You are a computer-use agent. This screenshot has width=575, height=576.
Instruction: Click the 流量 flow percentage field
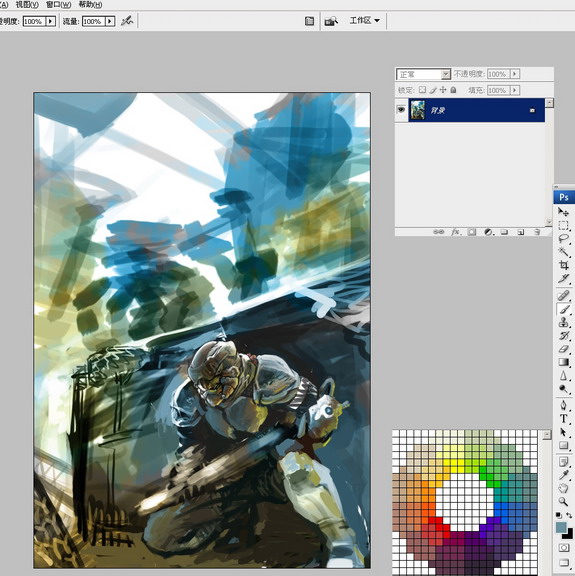(94, 21)
